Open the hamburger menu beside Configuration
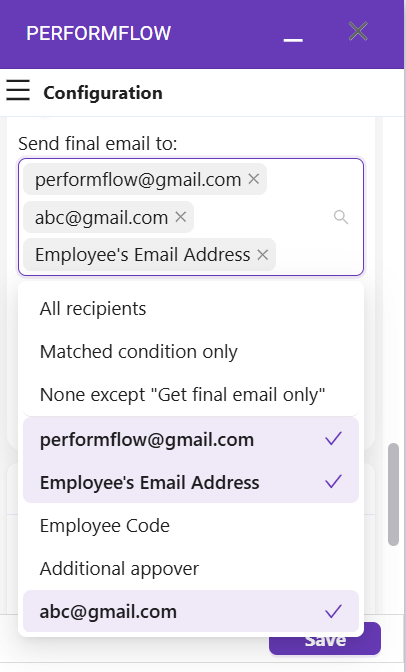Image resolution: width=406 pixels, height=672 pixels. tap(18, 90)
